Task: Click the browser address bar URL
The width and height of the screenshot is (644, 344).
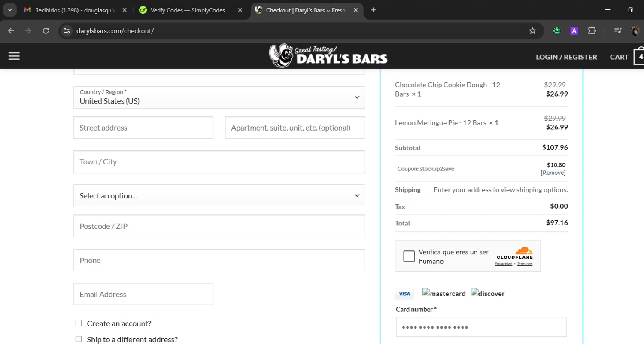Action: click(115, 31)
